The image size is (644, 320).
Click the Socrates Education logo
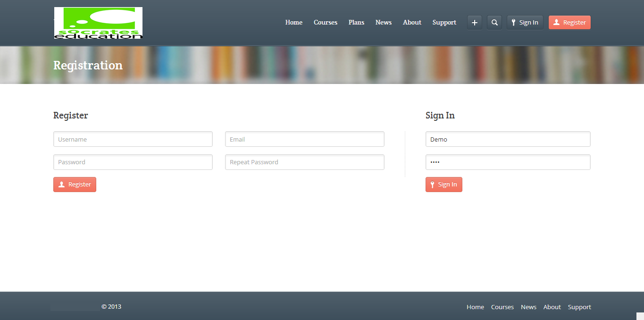pos(98,22)
